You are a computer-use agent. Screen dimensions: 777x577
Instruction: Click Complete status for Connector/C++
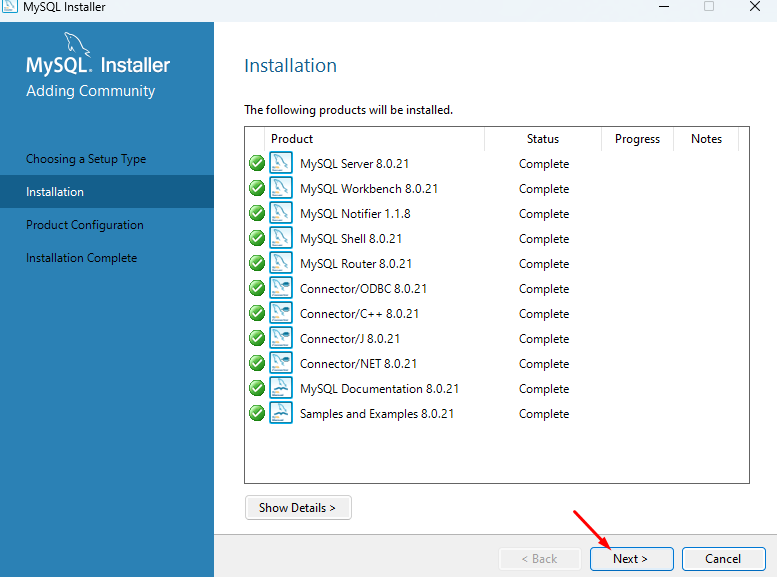click(544, 314)
